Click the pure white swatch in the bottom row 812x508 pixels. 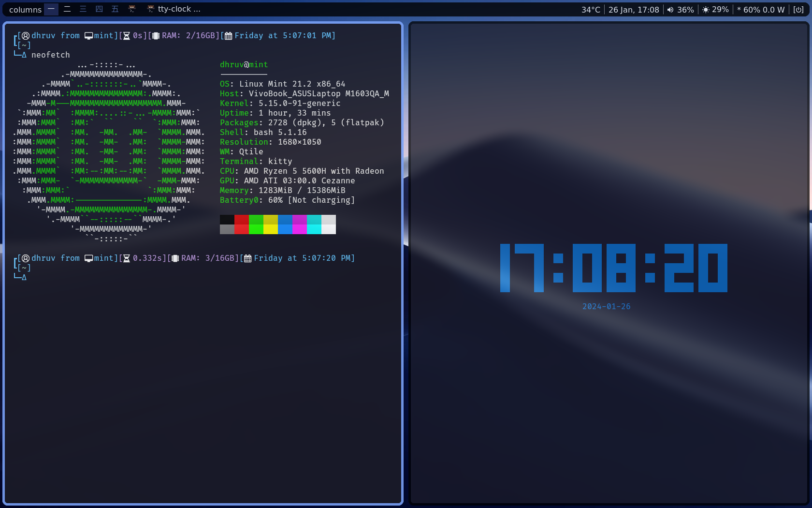(329, 229)
